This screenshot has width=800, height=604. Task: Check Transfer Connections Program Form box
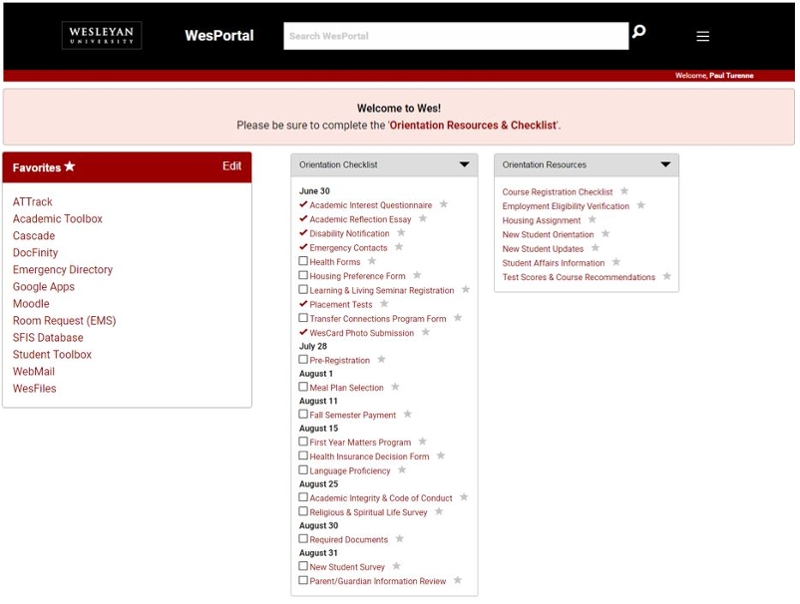point(303,318)
